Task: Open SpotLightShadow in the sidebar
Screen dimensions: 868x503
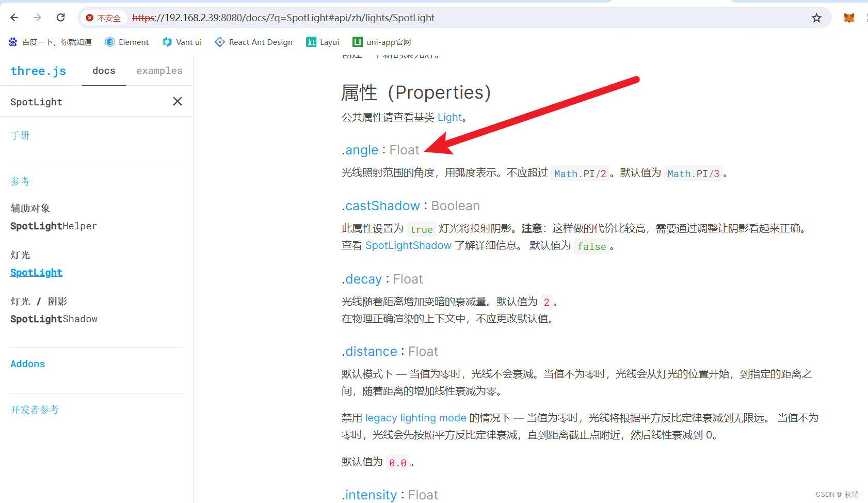Action: click(54, 319)
